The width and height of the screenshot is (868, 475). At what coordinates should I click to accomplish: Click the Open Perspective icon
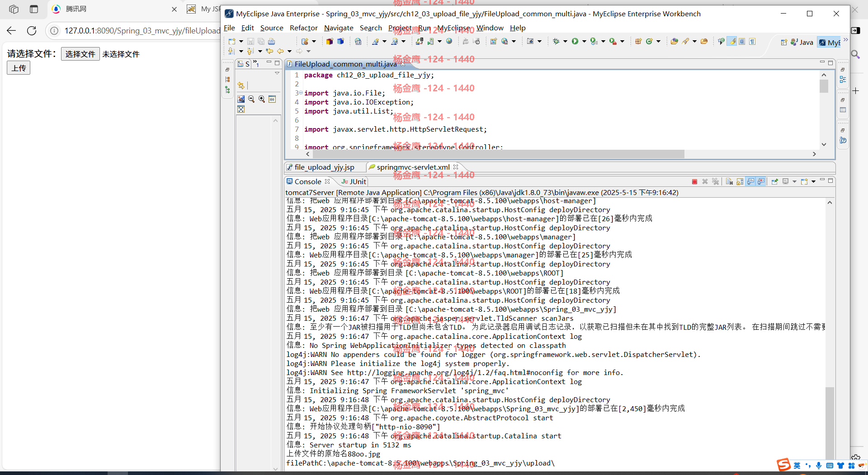coord(784,42)
